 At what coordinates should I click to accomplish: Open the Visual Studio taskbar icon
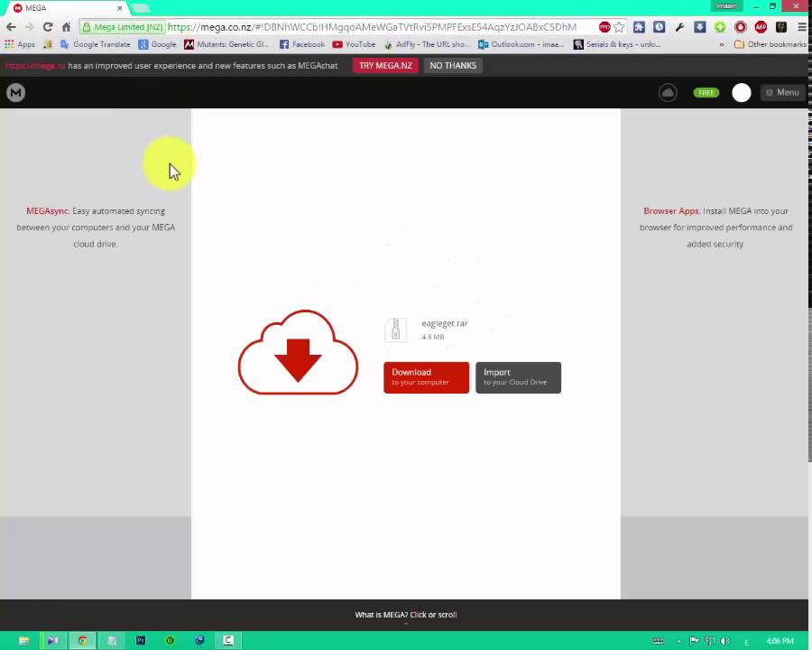[x=53, y=641]
